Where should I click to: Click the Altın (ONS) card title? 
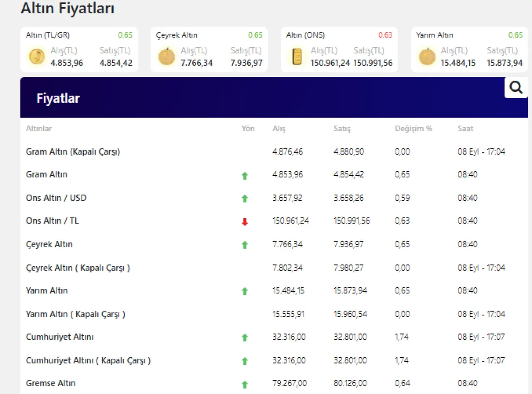point(305,35)
